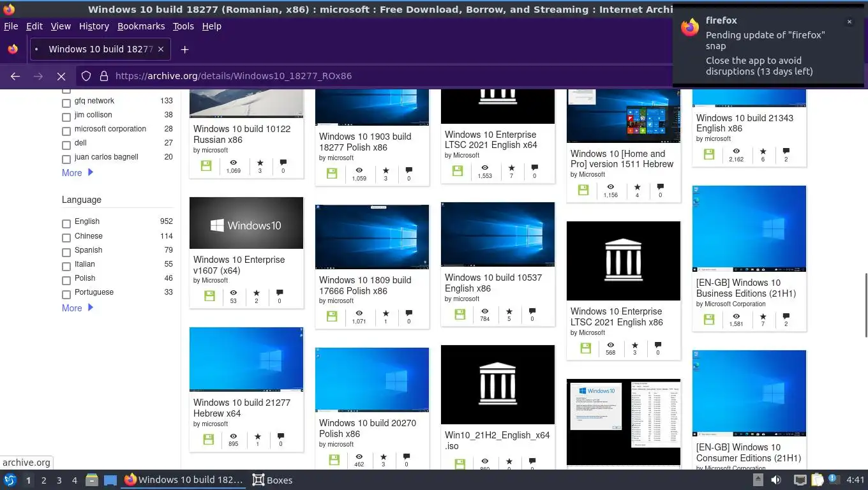Image resolution: width=868 pixels, height=490 pixels.
Task: Click software icon on EN-GB Business Editions card
Action: point(709,319)
